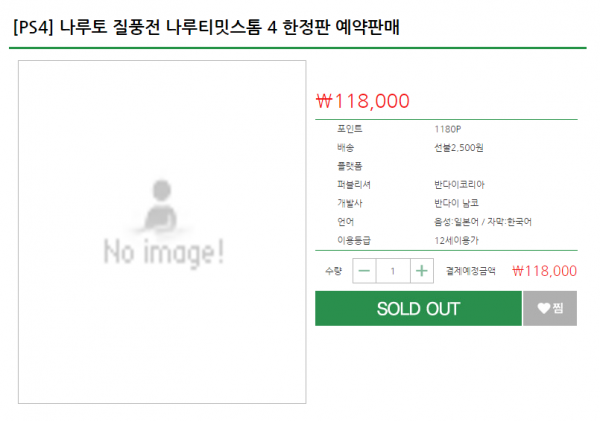The height and width of the screenshot is (421, 600).
Task: Click the 음성:일본어 / 자막:한국어 language text
Action: click(483, 221)
